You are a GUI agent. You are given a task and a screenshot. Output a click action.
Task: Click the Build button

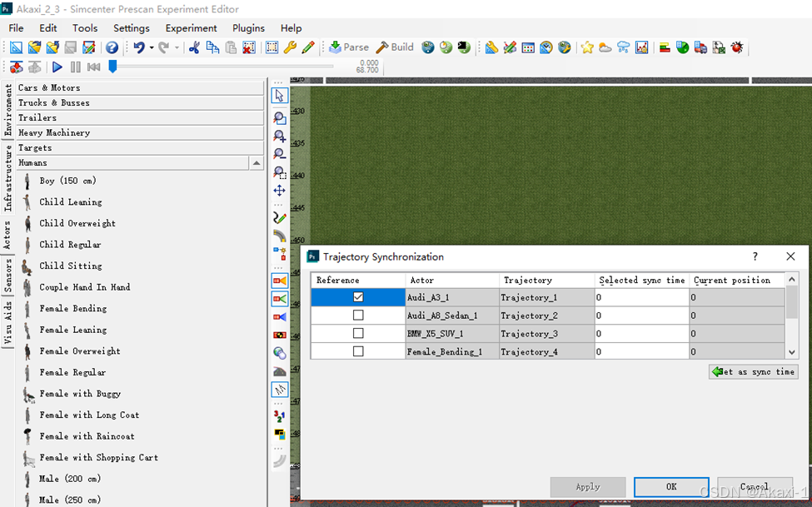pos(395,47)
